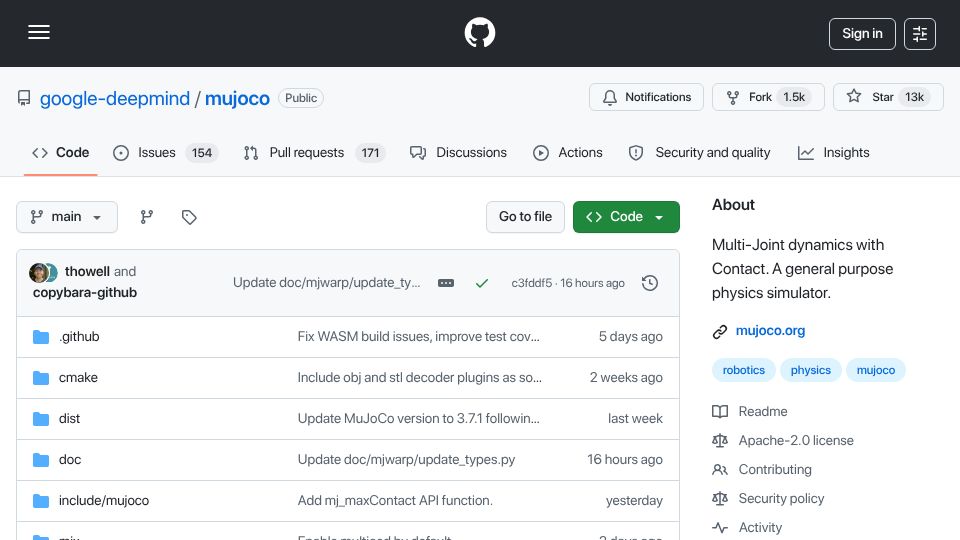Open the latest commit message link
This screenshot has height=540, width=960.
coord(326,283)
